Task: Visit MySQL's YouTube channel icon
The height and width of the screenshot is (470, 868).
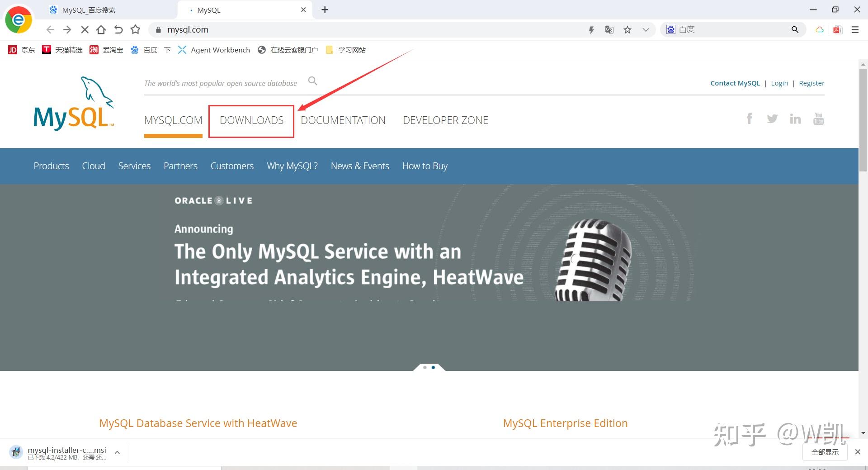Action: [818, 119]
